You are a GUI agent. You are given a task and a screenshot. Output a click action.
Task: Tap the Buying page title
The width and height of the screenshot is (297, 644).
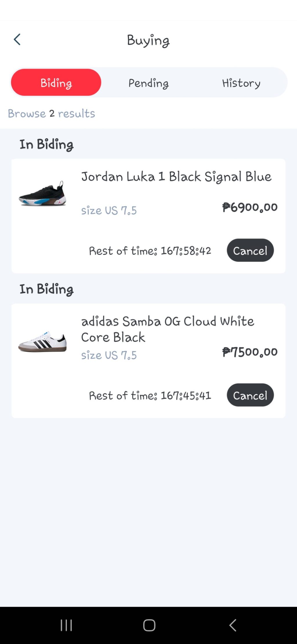point(148,40)
